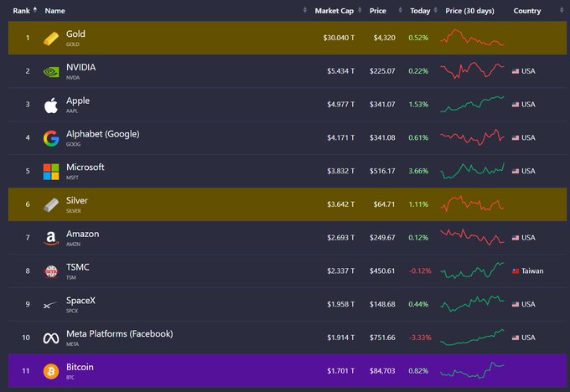This screenshot has height=392, width=570.
Task: Click the USA flag in Meta row
Action: [x=516, y=338]
